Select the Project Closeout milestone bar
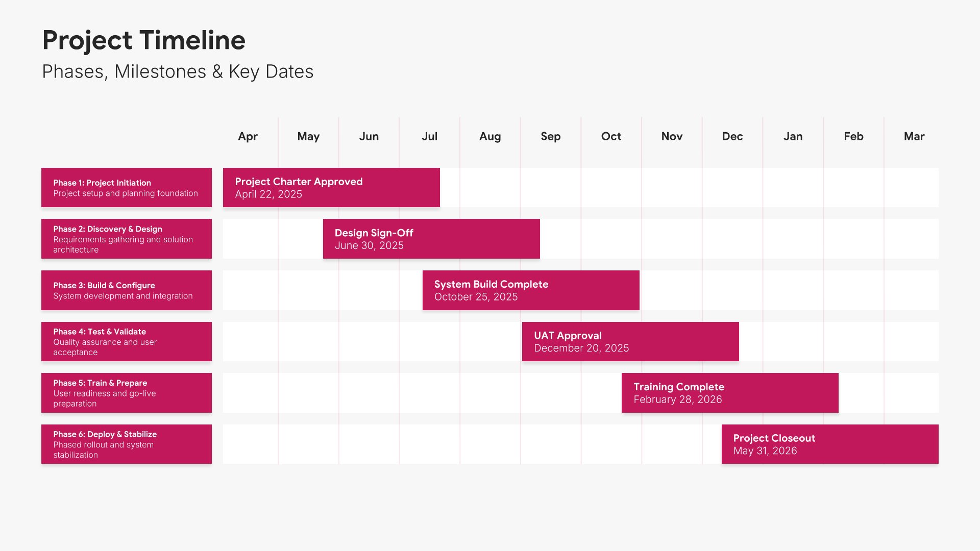The width and height of the screenshot is (980, 551). 829,444
